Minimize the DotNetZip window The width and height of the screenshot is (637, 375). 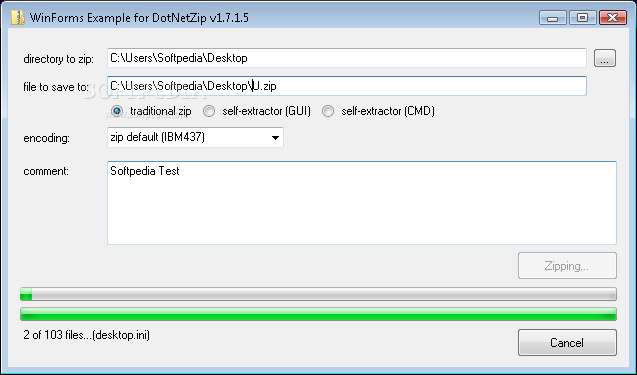(552, 18)
